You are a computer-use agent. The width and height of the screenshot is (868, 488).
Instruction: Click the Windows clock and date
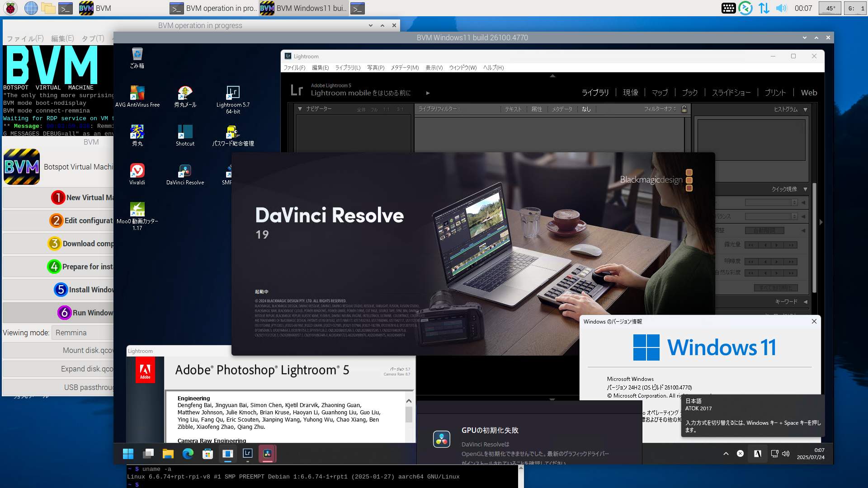(x=811, y=454)
